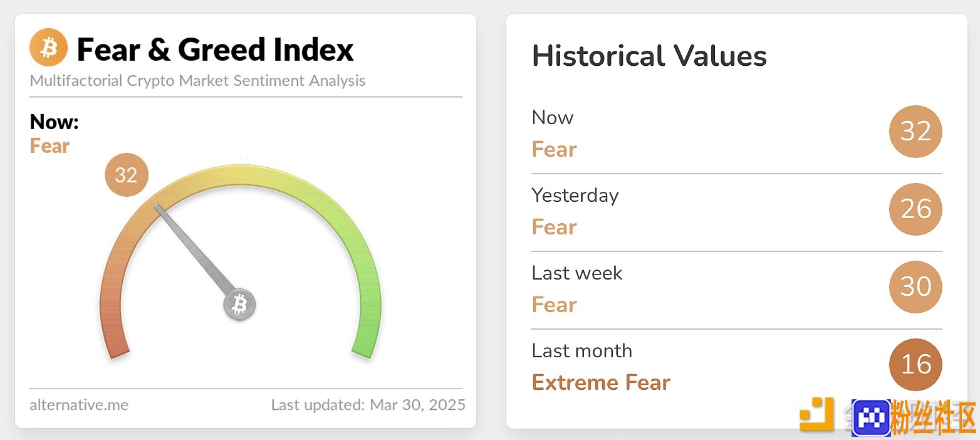Click the Last week value 30 circle
Screen dimensions: 980x440
coord(915,287)
